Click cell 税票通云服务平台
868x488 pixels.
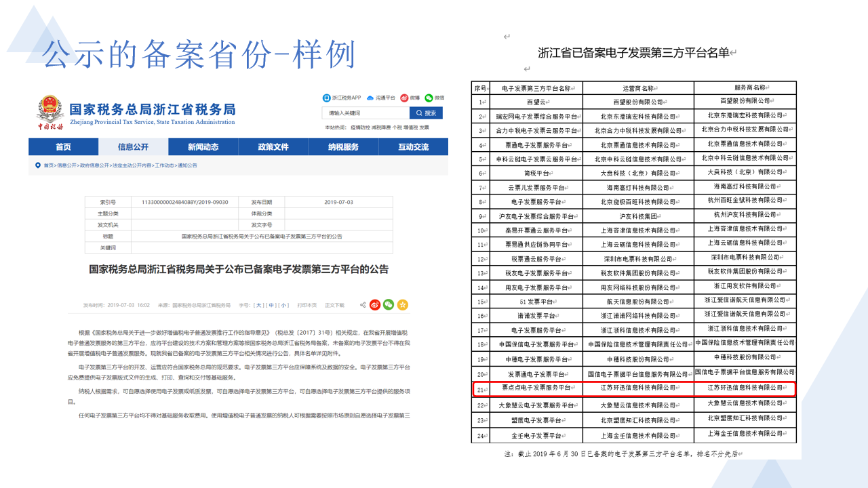coord(536,259)
